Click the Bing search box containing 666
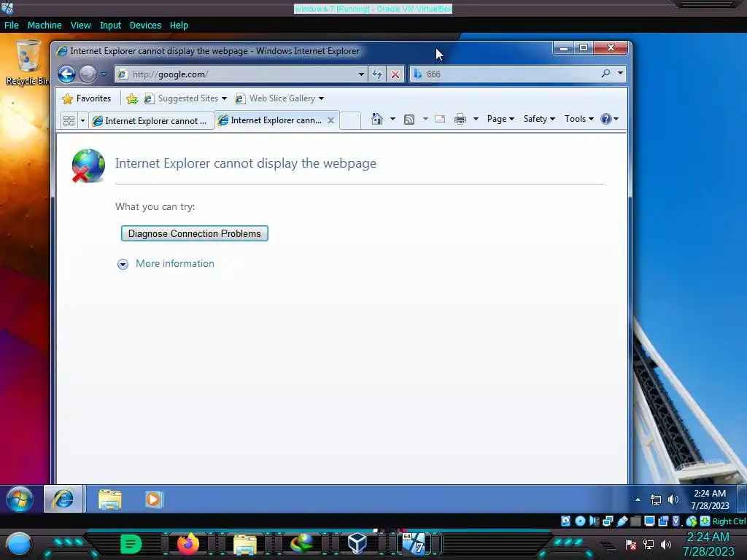 505,74
